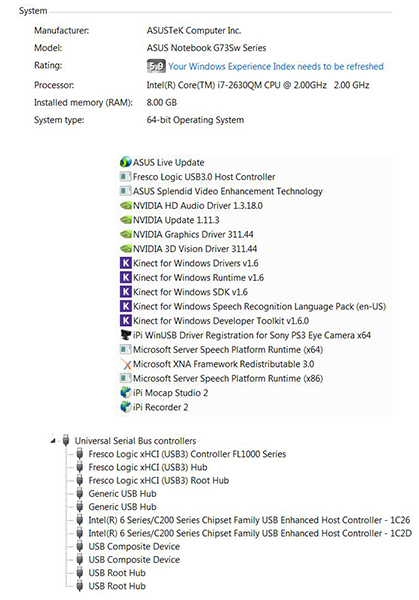Select NVIDIA 3D Vision Driver 311.44 entry

coord(195,249)
